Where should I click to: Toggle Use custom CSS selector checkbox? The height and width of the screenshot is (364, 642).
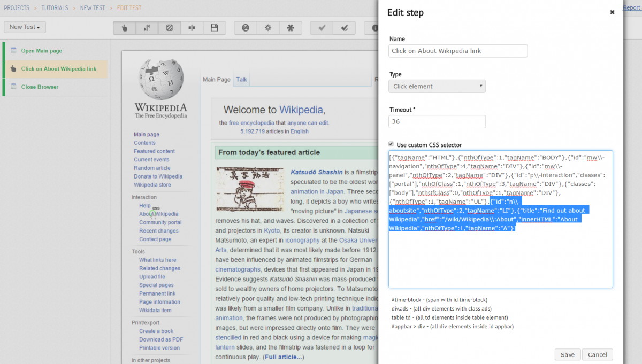point(392,144)
